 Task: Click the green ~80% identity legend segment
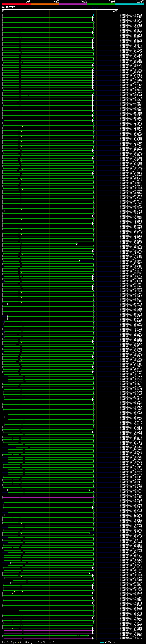tap(101, 4)
